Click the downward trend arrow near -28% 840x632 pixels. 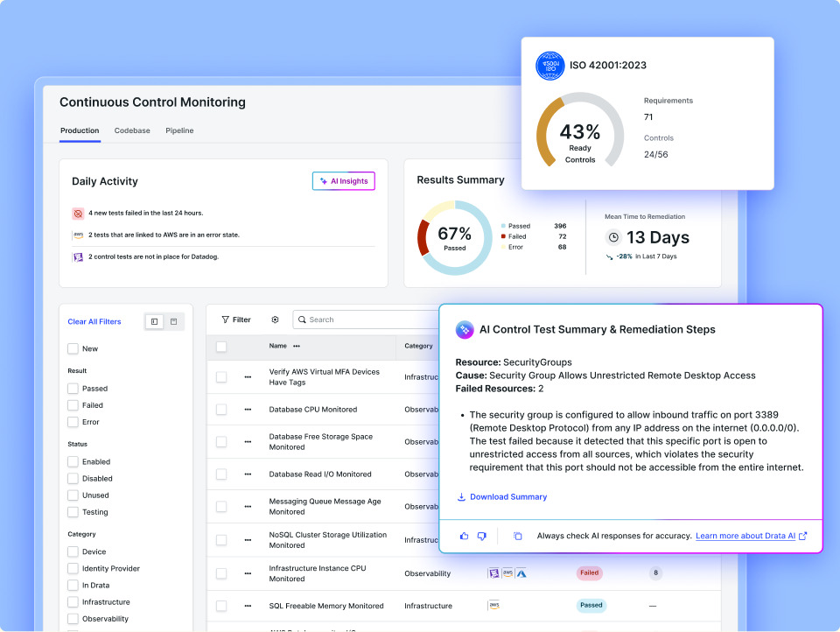[x=609, y=256]
